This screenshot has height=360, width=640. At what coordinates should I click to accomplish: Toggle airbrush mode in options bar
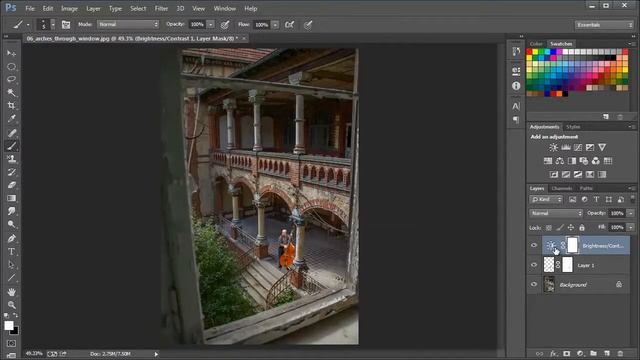click(x=289, y=25)
